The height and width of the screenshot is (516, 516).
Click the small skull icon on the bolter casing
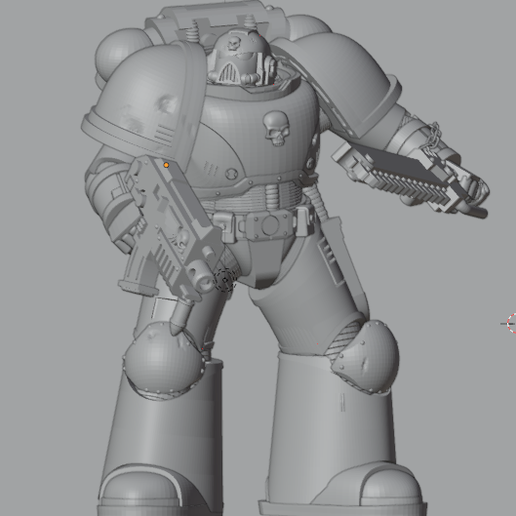click(180, 238)
